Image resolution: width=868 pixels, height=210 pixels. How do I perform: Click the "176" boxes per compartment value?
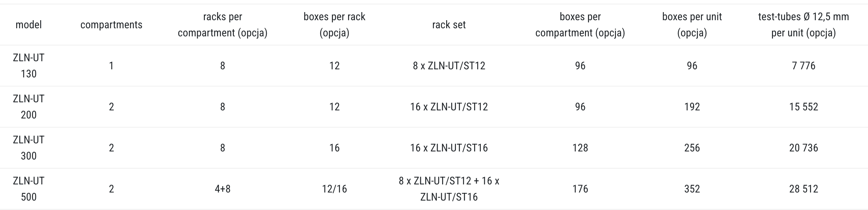pos(580,189)
